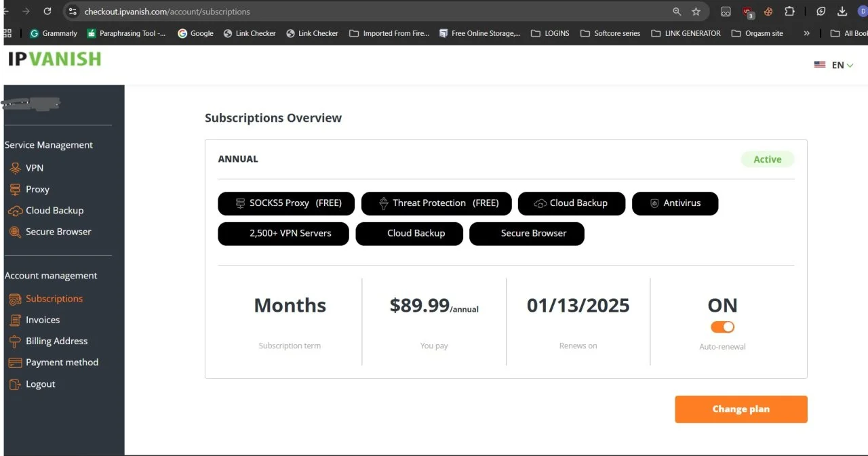Click the Active status badge
Viewport: 868px width, 456px height.
pos(767,160)
